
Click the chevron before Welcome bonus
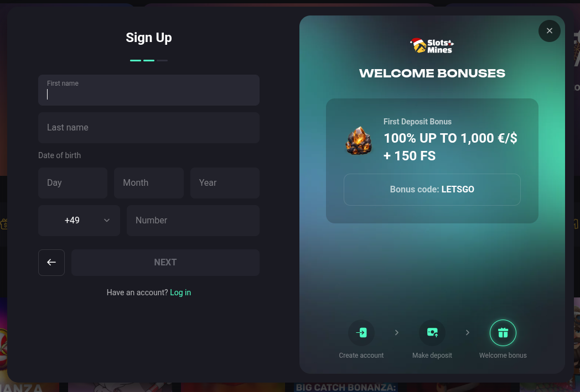tap(467, 332)
